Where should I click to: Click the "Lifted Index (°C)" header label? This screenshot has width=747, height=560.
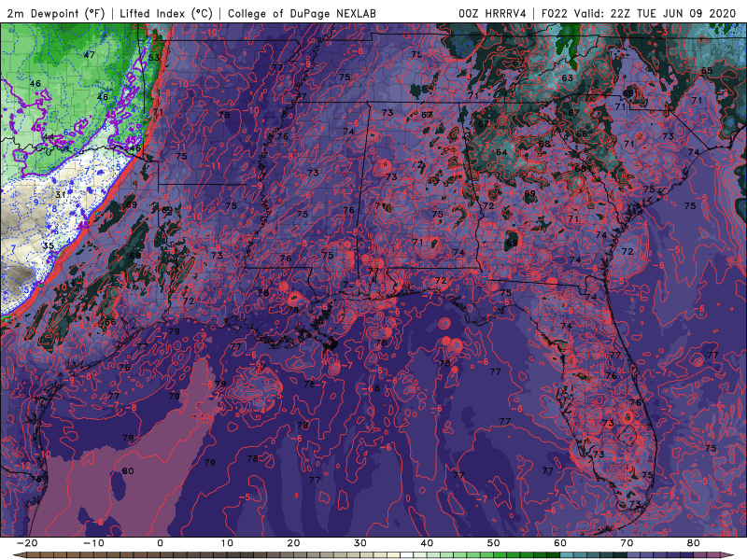(166, 13)
